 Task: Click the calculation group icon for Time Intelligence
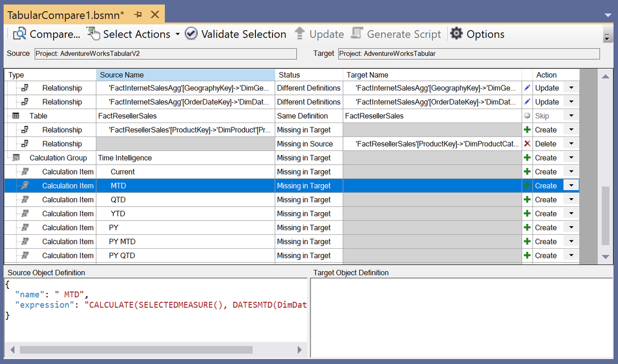(15, 158)
